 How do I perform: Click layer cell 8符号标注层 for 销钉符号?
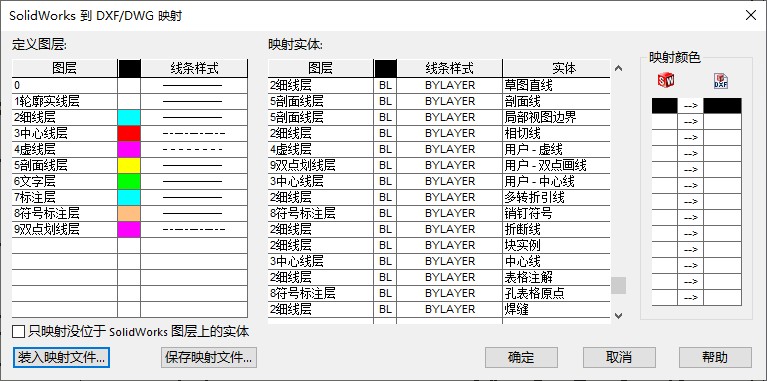pyautogui.click(x=321, y=213)
